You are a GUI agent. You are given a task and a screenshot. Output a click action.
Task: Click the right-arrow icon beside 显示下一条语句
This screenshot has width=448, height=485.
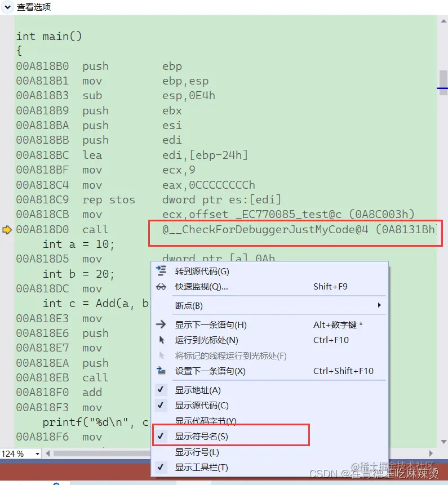pos(161,324)
